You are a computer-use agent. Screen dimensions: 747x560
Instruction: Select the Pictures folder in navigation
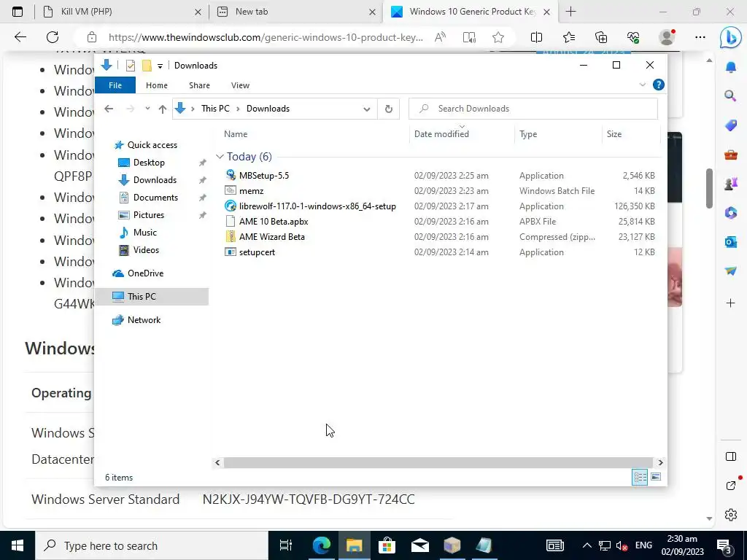148,215
